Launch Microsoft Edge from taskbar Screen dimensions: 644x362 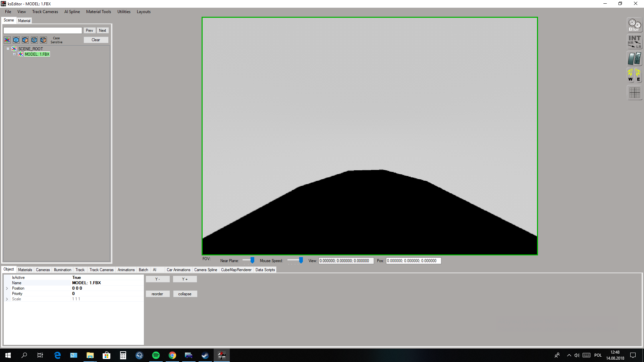click(x=57, y=355)
